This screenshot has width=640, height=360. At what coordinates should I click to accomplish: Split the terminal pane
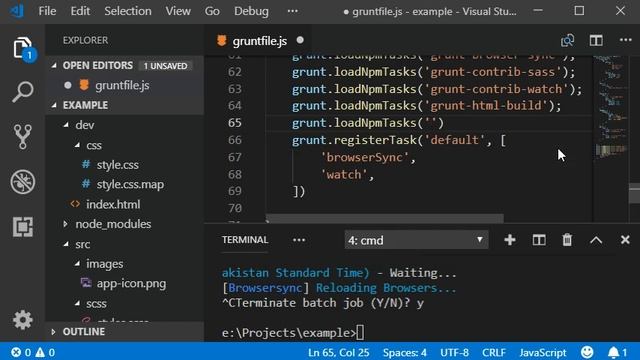(x=539, y=240)
